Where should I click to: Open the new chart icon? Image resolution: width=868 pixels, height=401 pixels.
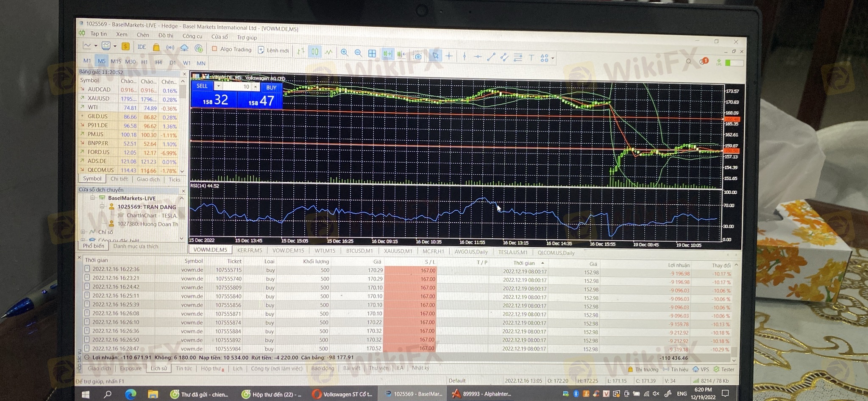tap(87, 46)
